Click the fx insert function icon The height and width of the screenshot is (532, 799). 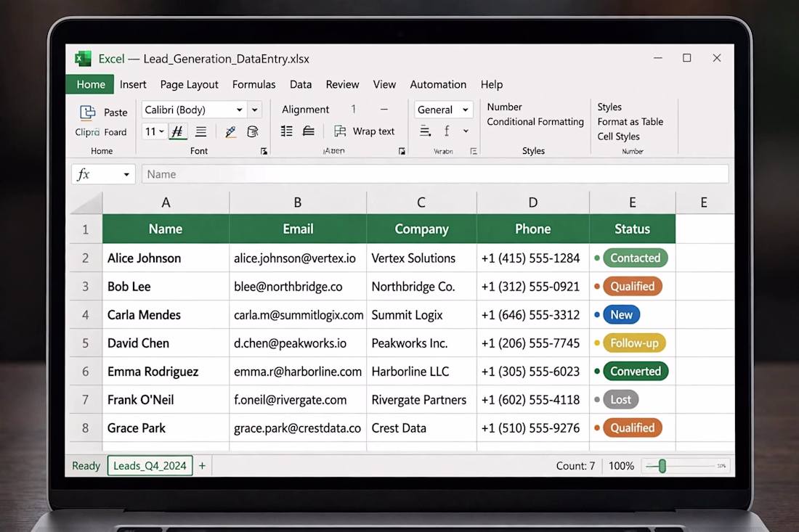(84, 174)
